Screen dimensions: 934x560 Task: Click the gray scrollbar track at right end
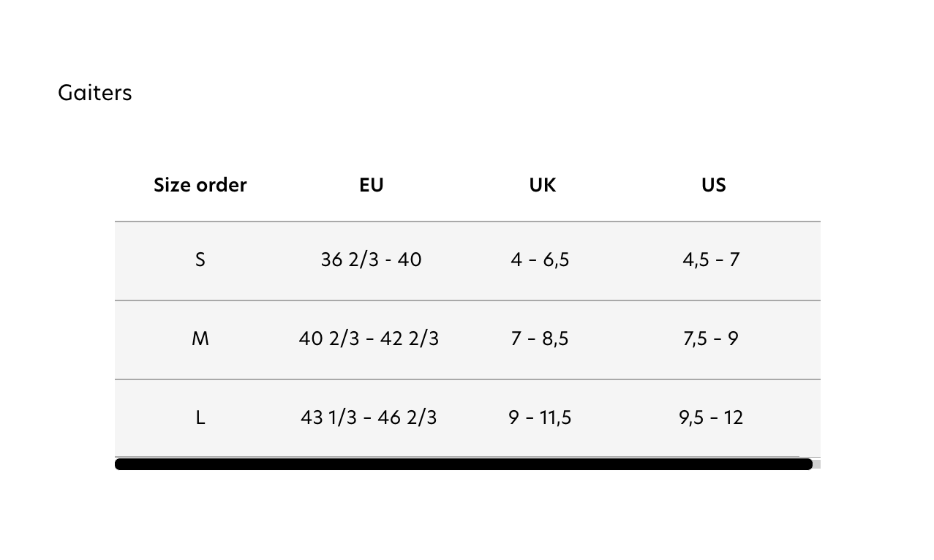click(x=817, y=464)
